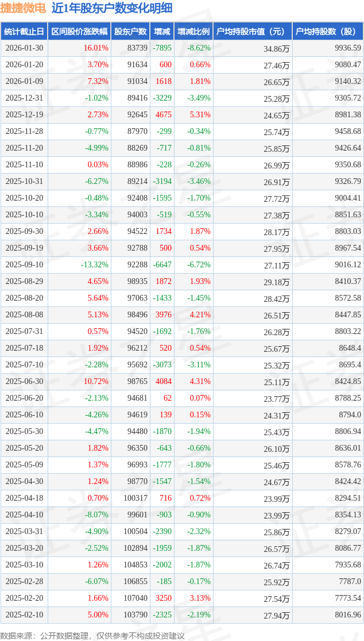Click the -13.32% price change cell
This screenshot has height=641, width=364.
[x=95, y=265]
